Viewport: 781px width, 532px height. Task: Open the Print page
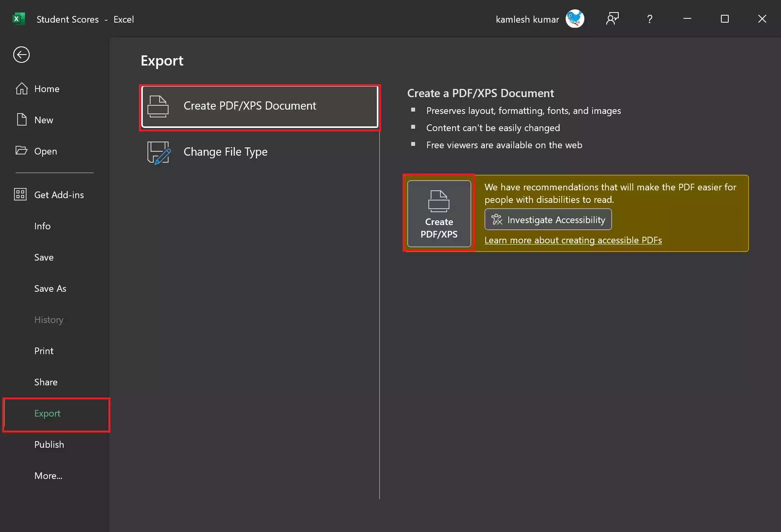click(44, 351)
